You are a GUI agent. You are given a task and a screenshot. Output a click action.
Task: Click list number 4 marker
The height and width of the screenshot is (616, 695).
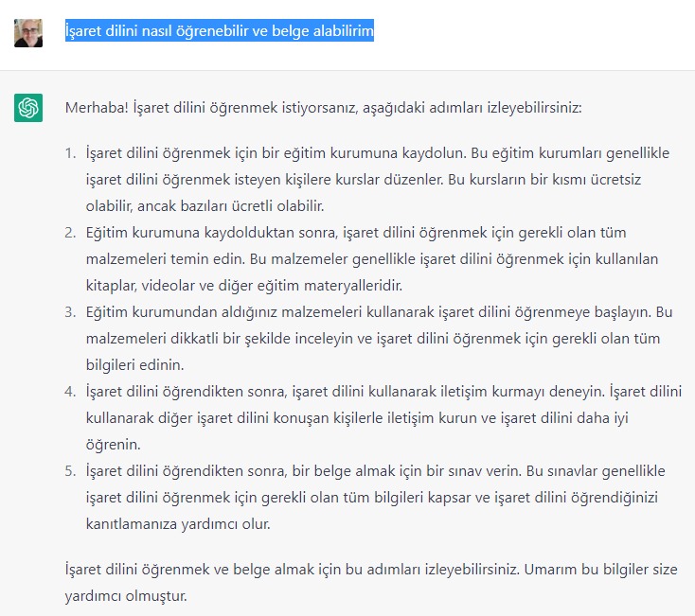70,391
